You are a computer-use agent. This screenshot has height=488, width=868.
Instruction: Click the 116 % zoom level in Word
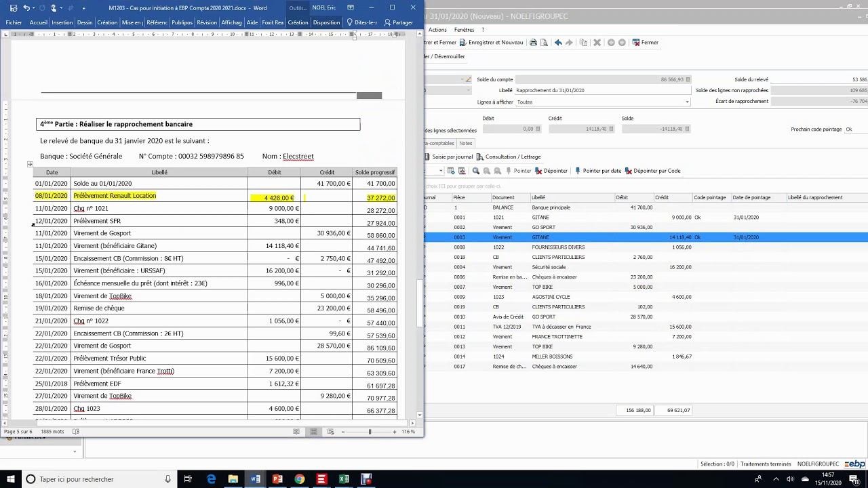tap(408, 432)
